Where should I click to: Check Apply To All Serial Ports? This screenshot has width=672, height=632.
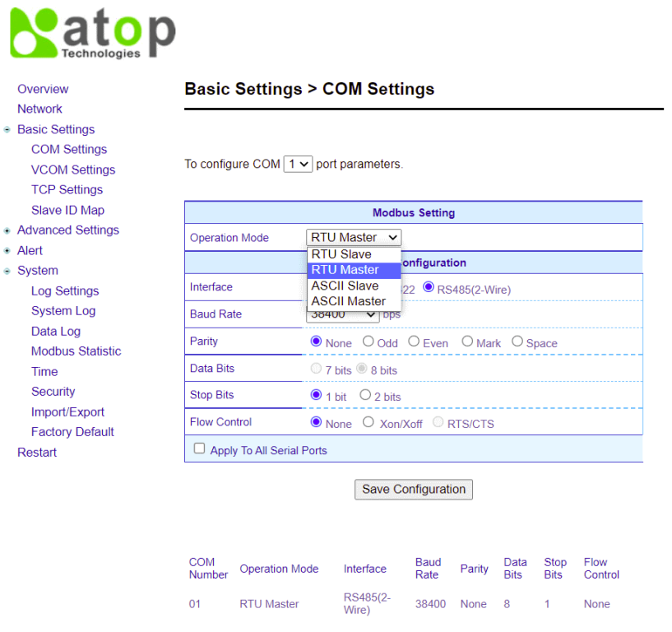199,448
